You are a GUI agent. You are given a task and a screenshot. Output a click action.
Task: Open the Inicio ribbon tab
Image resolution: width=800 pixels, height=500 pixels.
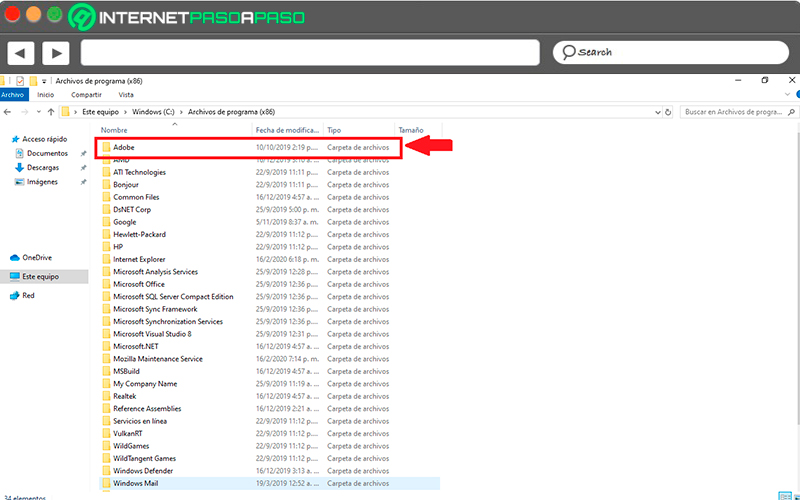point(45,95)
